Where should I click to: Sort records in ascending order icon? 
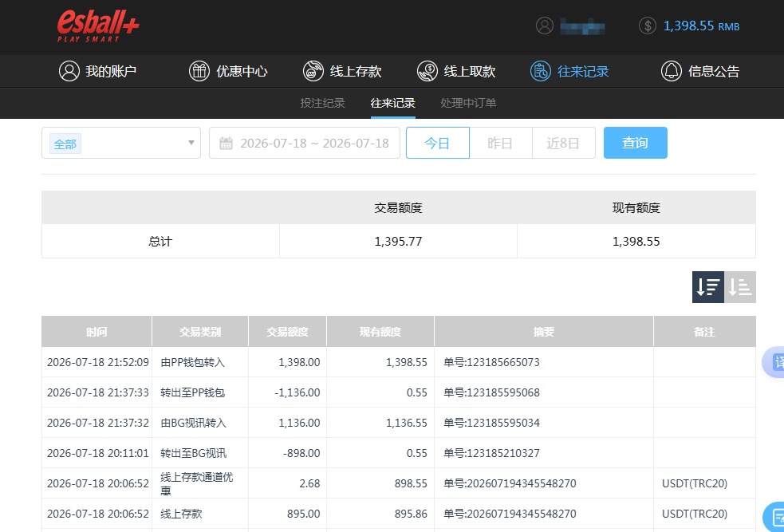[740, 287]
